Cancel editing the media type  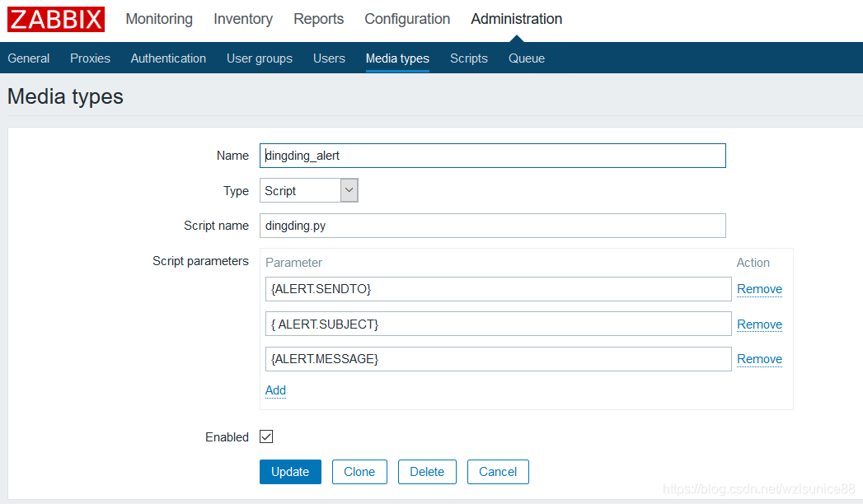point(498,472)
